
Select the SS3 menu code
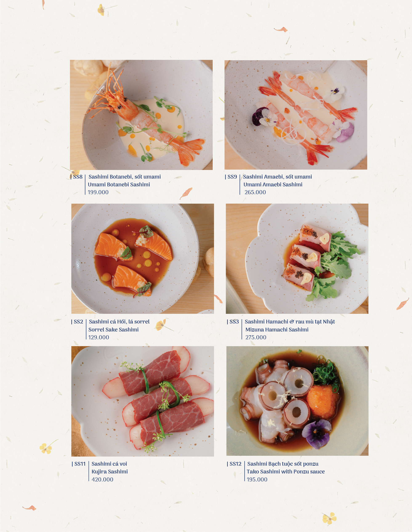coord(234,322)
